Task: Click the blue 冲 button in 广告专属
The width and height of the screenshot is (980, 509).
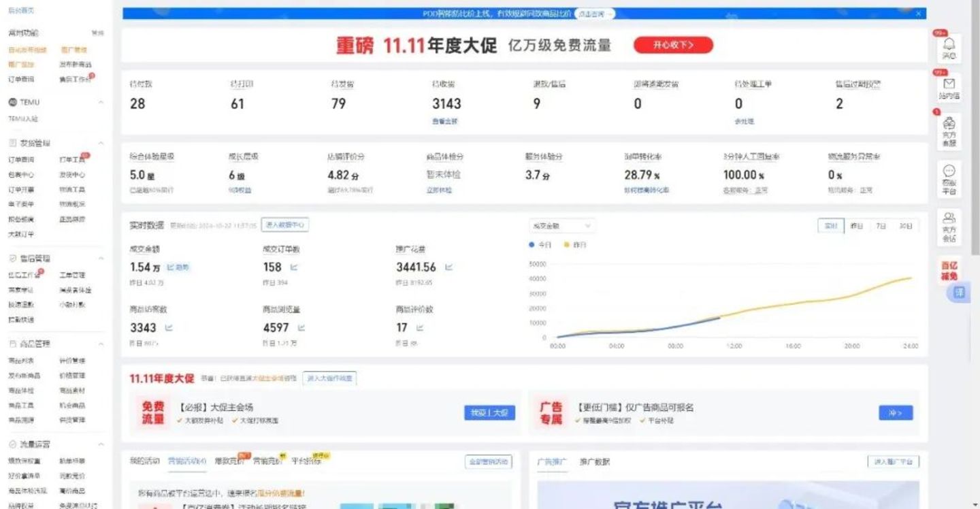Action: [896, 413]
